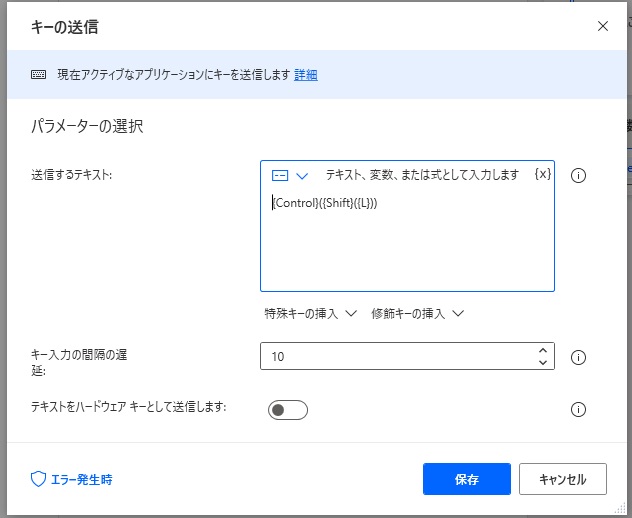Image resolution: width=632 pixels, height=518 pixels.
Task: Open the 修飾キーの挿入 dropdown
Action: coord(417,313)
